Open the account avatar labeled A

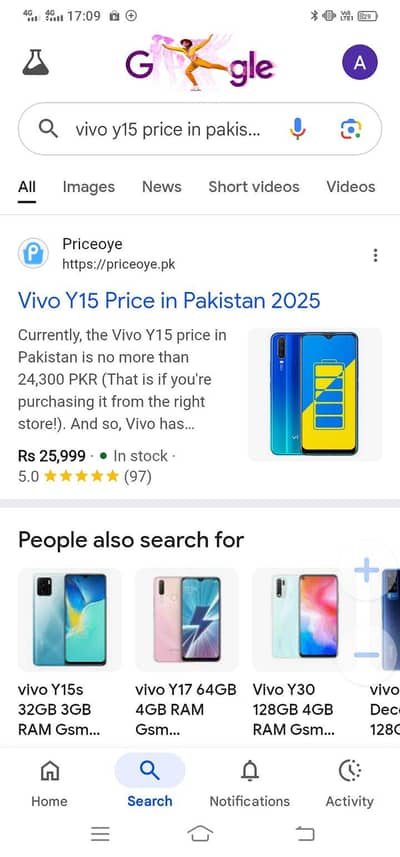[x=360, y=63]
